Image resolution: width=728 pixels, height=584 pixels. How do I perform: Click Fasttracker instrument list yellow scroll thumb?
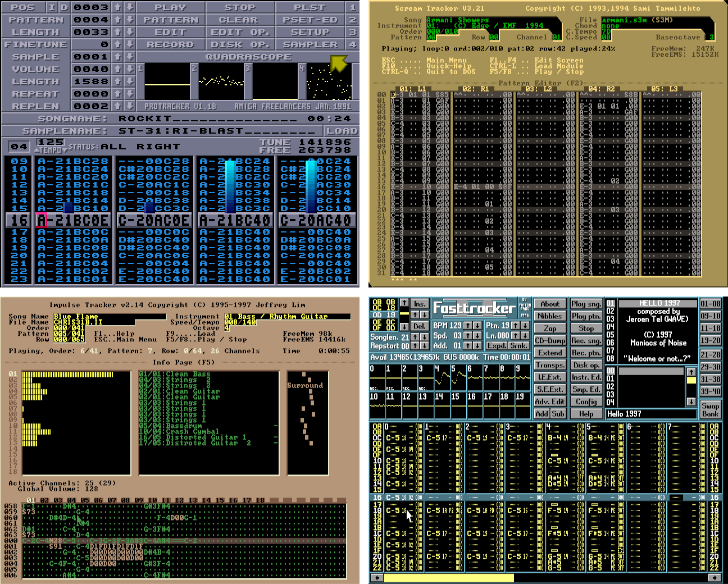tap(691, 380)
